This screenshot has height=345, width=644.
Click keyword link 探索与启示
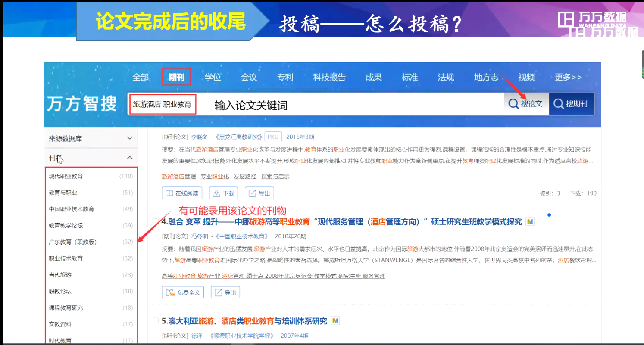pos(275,176)
